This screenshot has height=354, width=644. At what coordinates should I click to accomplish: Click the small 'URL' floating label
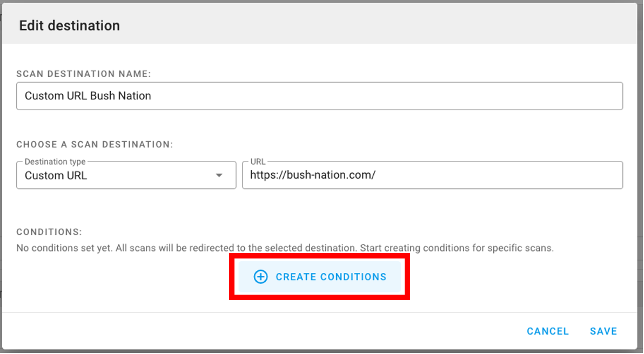point(258,161)
